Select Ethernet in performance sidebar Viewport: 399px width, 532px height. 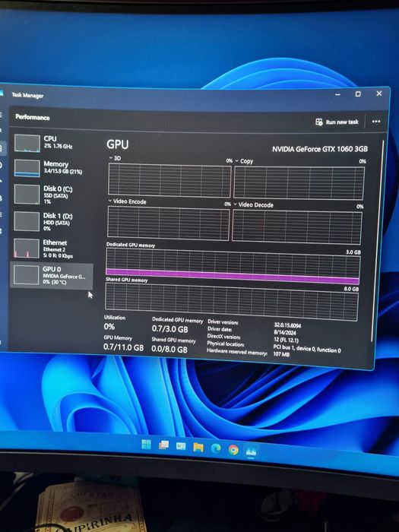click(52, 249)
